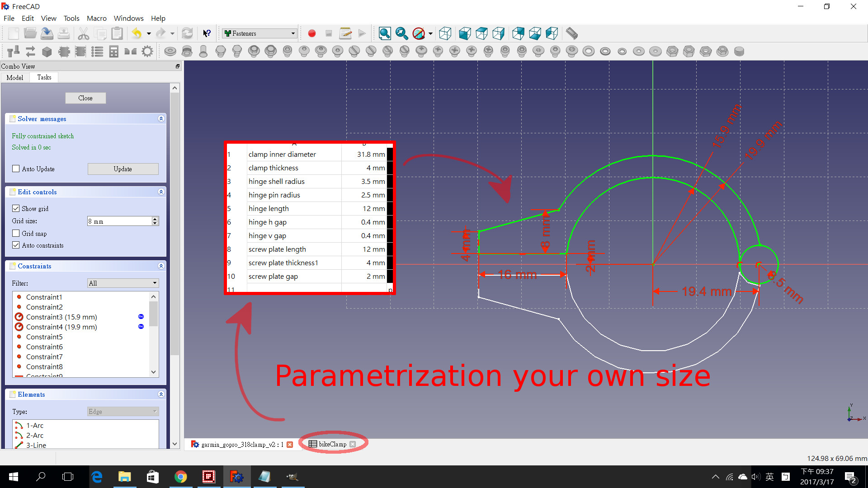
Task: Click the Close button in Tasks panel
Action: click(x=85, y=98)
